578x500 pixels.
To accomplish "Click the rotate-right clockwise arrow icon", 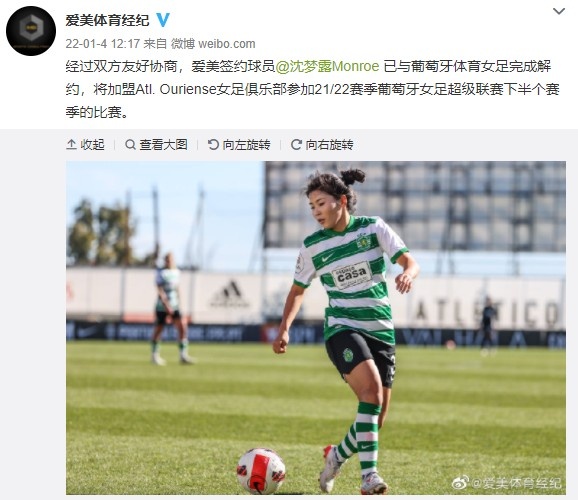I will 296,145.
